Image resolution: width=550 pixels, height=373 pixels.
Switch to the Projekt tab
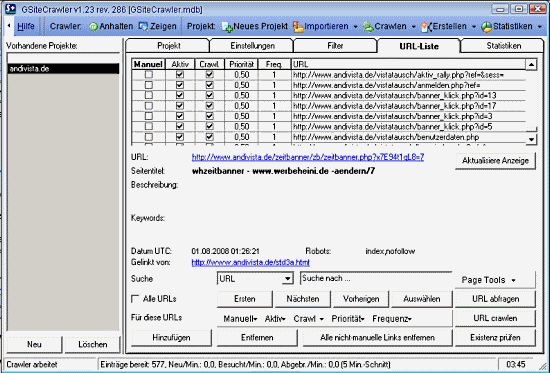[168, 46]
